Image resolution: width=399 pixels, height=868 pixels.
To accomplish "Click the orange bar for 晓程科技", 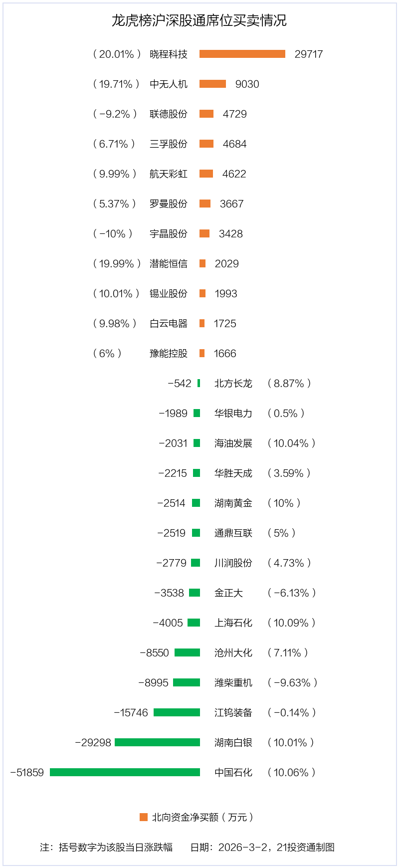I will pyautogui.click(x=242, y=54).
